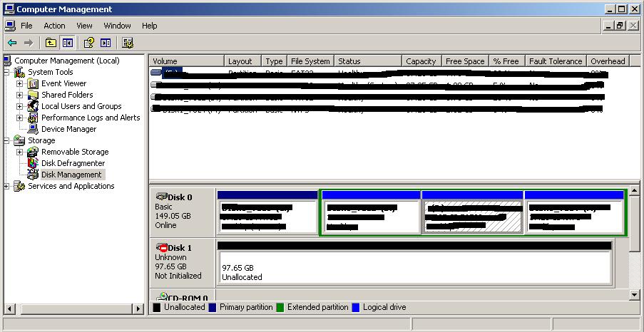Select the 97.65 GB Unallocated region
This screenshot has height=332, width=644.
coord(414,268)
